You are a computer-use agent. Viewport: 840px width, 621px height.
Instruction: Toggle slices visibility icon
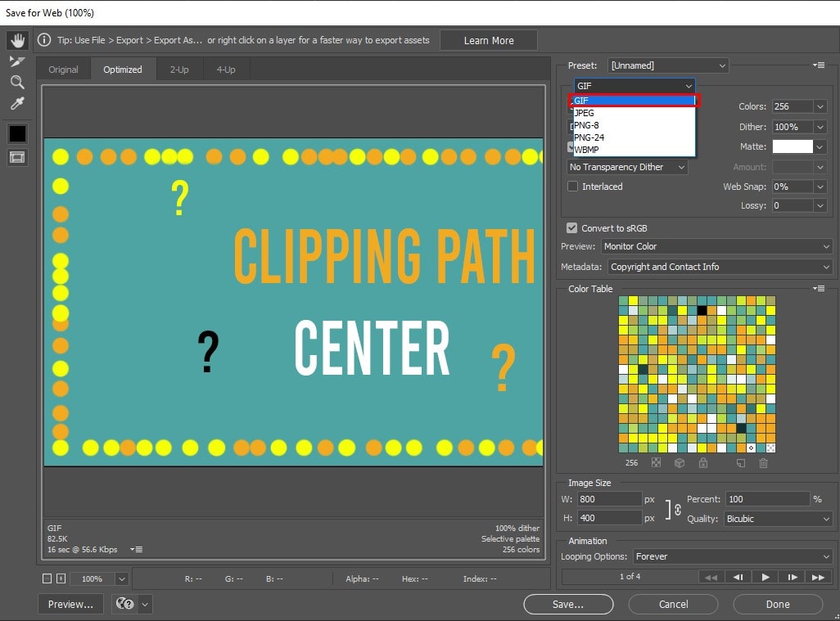17,157
